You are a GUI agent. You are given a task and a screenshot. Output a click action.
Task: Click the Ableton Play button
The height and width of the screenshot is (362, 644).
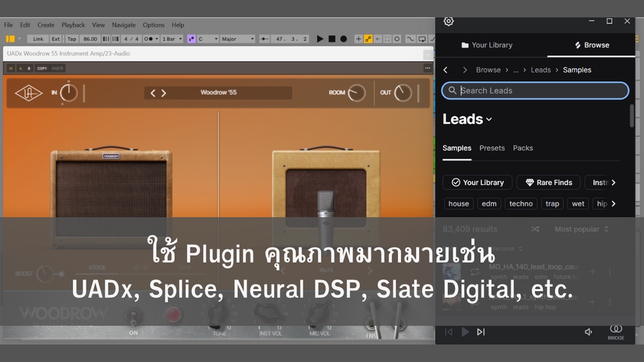(x=320, y=39)
